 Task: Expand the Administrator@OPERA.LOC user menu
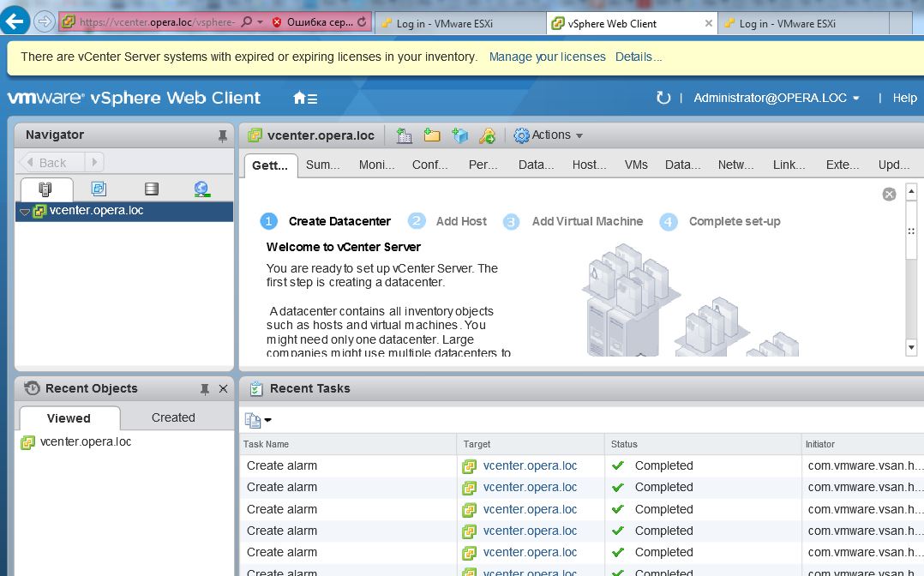coord(776,98)
